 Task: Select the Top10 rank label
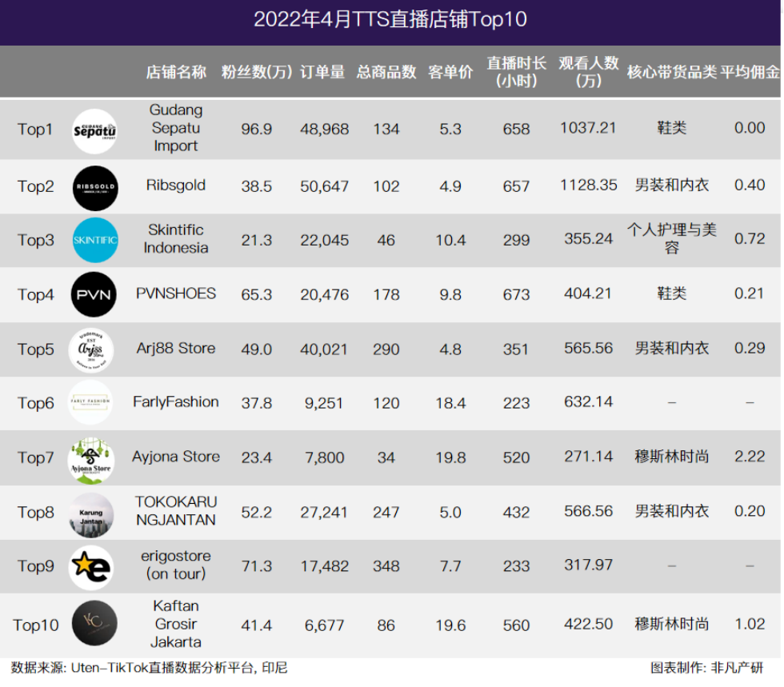(x=35, y=625)
